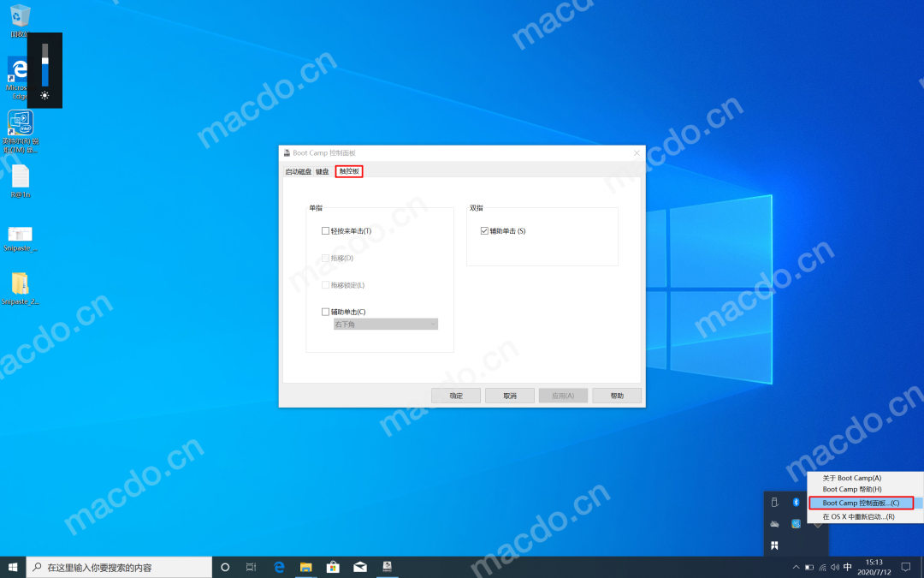Check single-finger 辅助单击(C) option

tap(325, 312)
